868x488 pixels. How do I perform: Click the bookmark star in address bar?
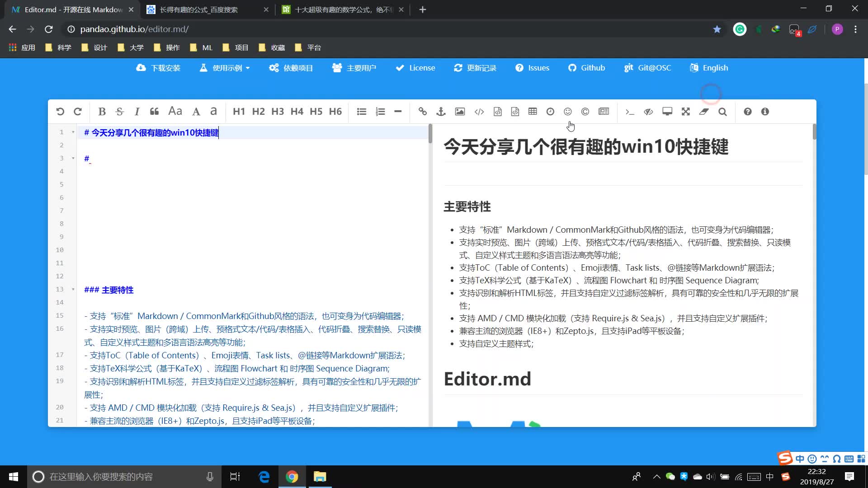717,29
